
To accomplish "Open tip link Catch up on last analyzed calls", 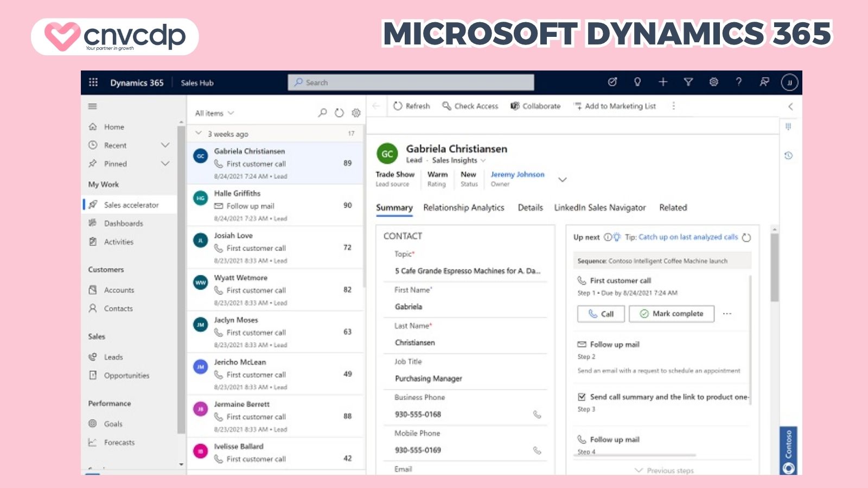I will pos(688,237).
